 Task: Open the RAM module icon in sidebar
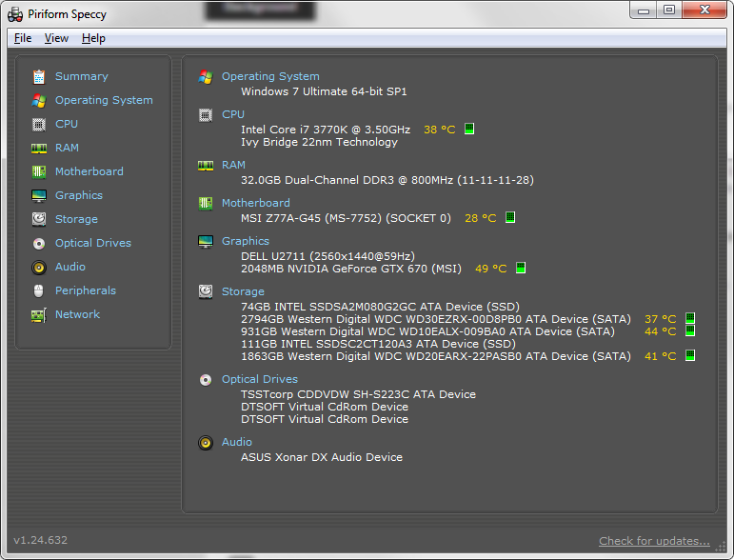point(39,149)
